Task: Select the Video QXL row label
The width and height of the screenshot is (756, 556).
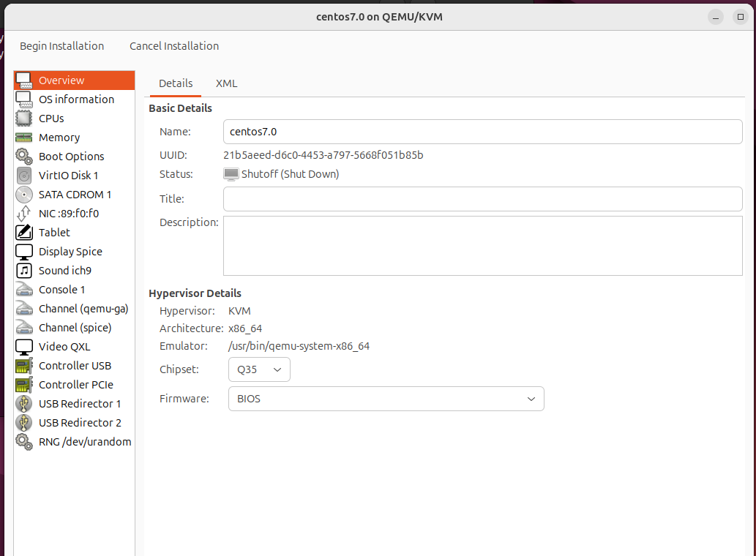Action: 64,347
